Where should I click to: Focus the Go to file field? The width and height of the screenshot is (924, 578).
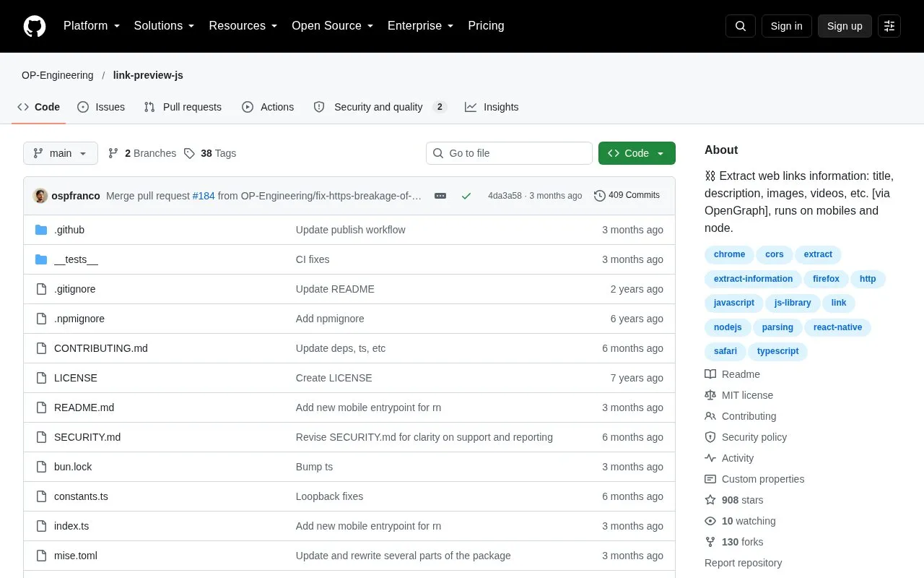509,153
